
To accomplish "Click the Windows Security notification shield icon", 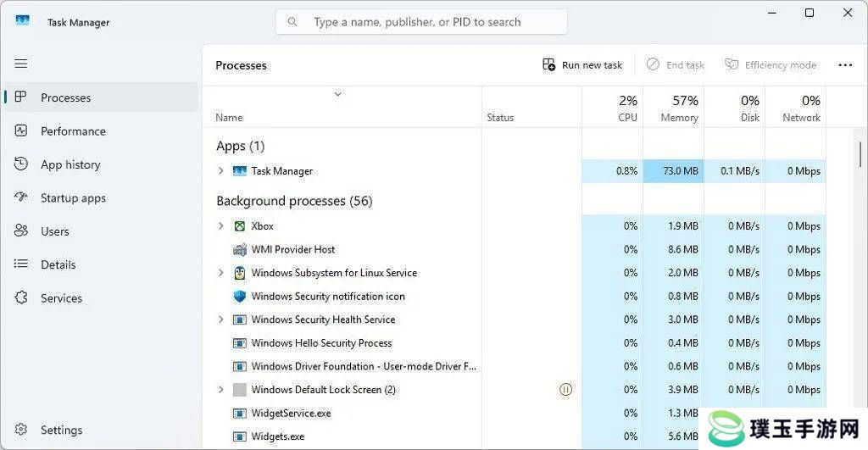I will 240,296.
